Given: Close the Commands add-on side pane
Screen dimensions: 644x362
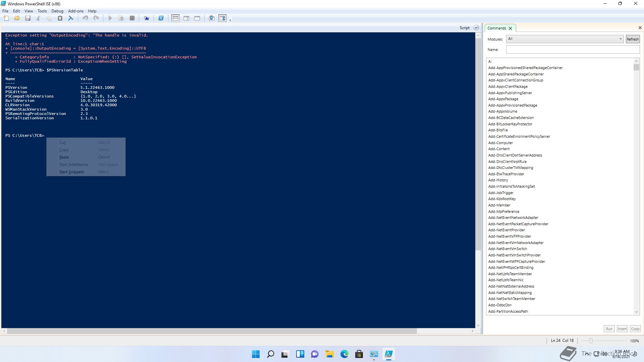Looking at the screenshot, I should (x=640, y=28).
